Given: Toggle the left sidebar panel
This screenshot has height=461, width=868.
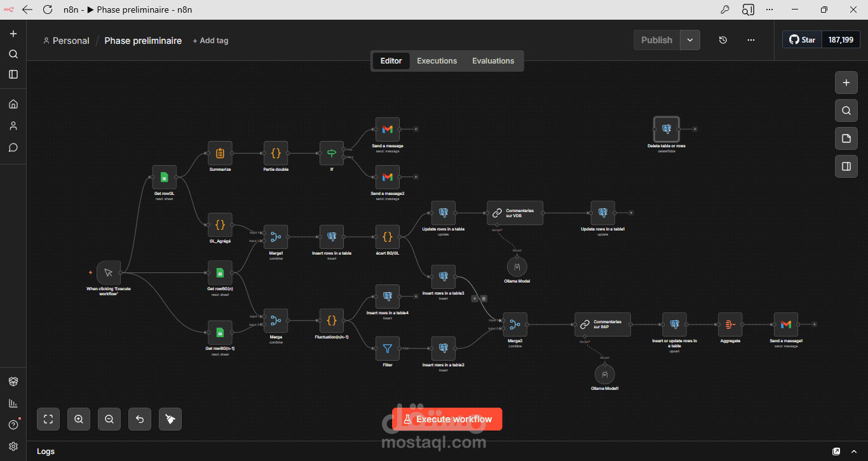Looking at the screenshot, I should pos(13,74).
